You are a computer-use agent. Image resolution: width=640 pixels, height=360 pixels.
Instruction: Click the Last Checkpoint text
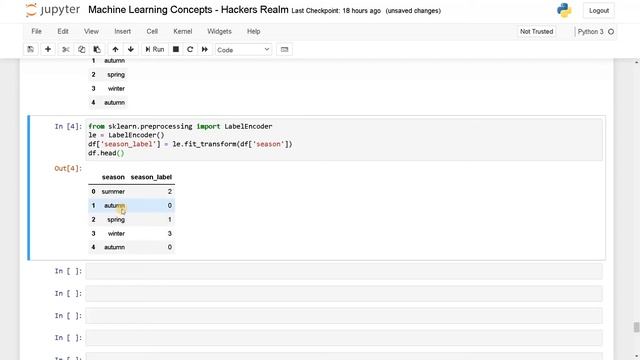(336, 11)
